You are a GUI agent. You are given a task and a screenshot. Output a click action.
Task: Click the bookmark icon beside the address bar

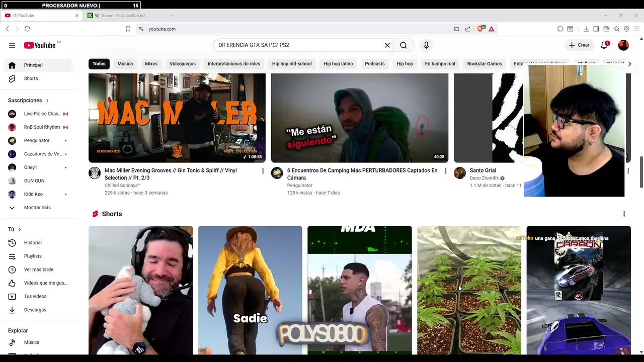[x=128, y=29]
